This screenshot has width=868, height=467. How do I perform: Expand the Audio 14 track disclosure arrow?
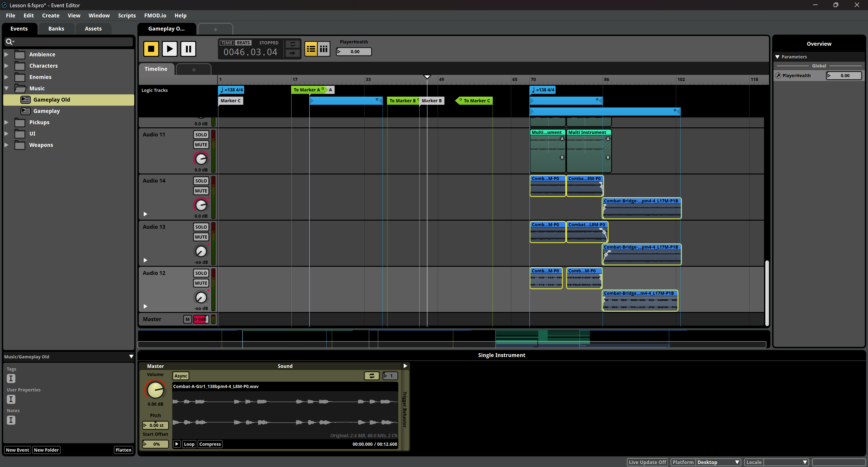(x=145, y=214)
